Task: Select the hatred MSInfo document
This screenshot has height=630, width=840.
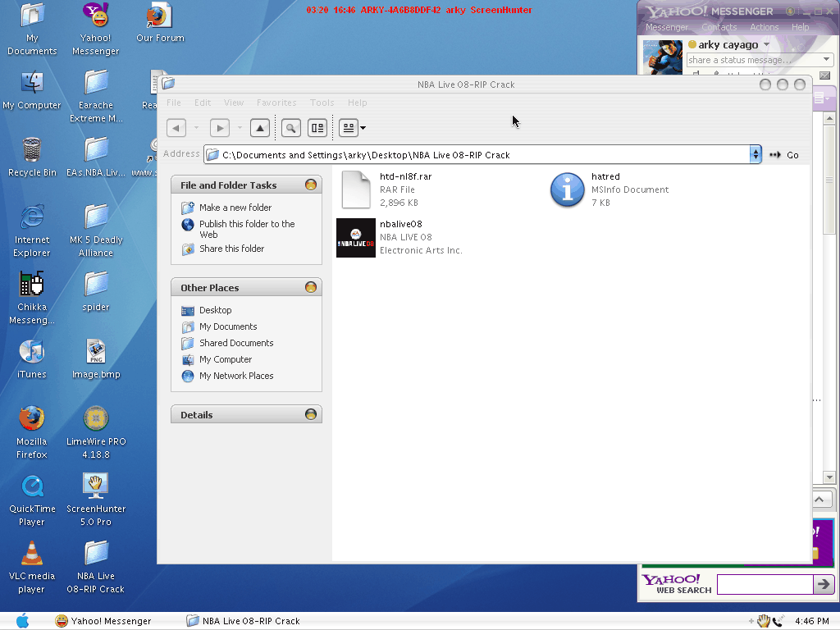Action: coord(568,189)
